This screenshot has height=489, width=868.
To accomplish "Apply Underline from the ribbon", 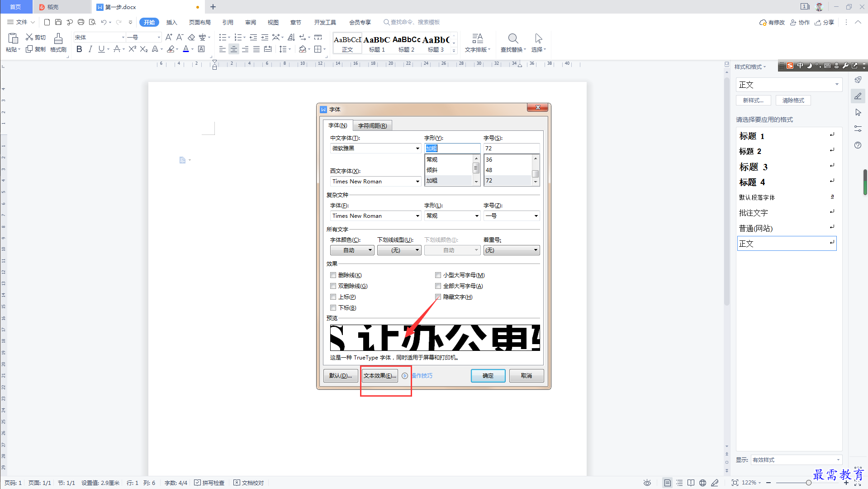I will (x=101, y=49).
